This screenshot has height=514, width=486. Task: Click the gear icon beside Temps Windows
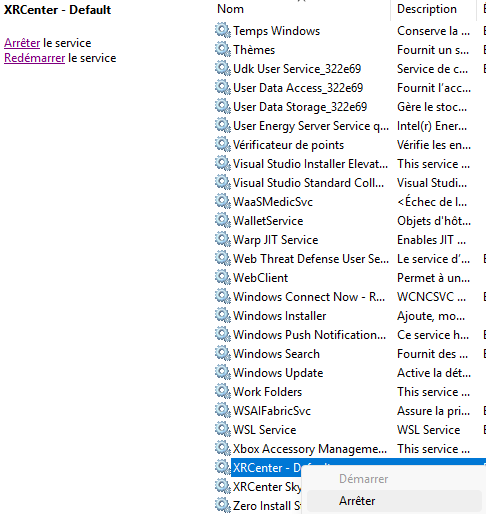[x=222, y=30]
